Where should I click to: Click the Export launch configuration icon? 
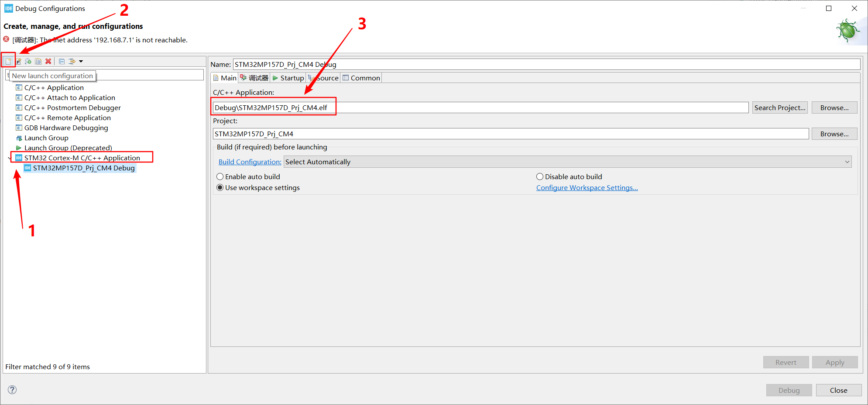click(x=28, y=61)
